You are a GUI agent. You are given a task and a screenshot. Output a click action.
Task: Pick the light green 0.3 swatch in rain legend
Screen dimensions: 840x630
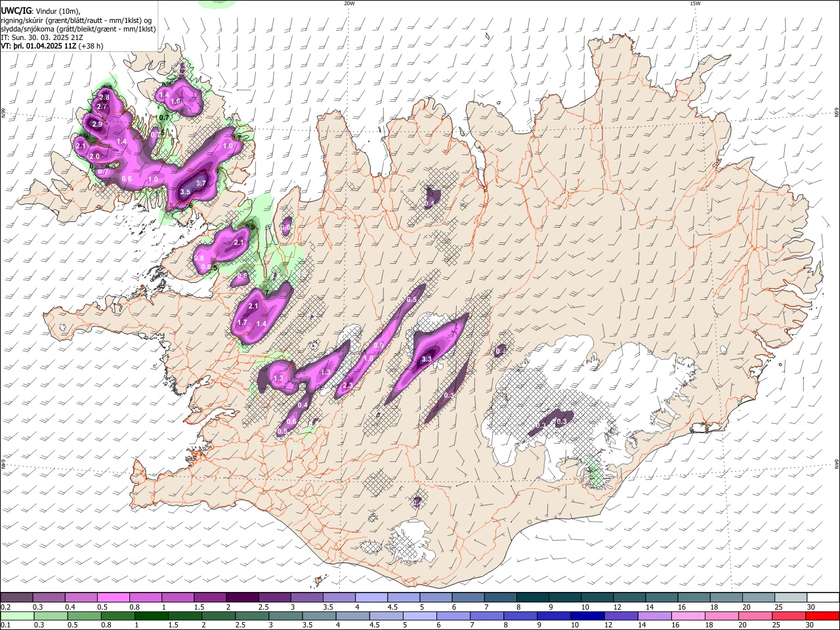(x=50, y=616)
